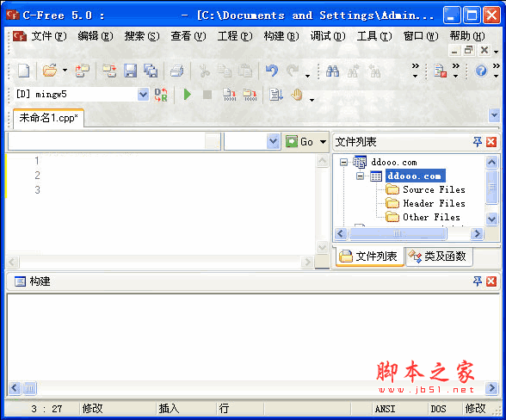Open the dropdown next to the Go button
506x420 pixels.
point(273,141)
